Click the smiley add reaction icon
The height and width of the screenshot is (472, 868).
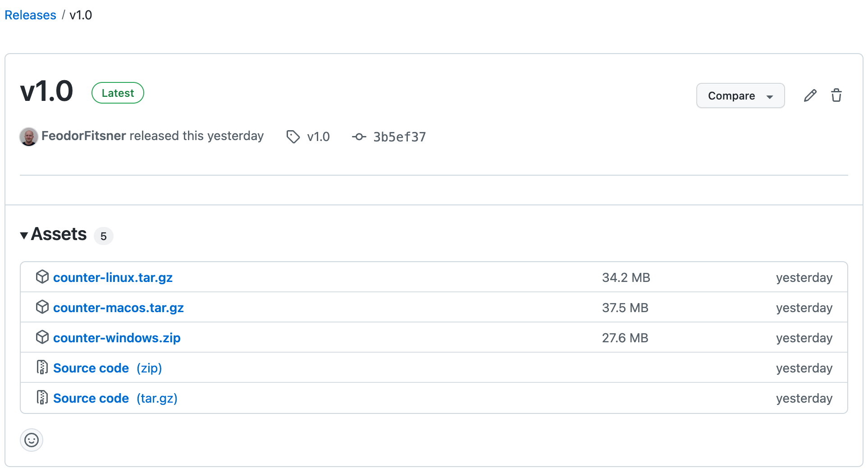(x=32, y=440)
